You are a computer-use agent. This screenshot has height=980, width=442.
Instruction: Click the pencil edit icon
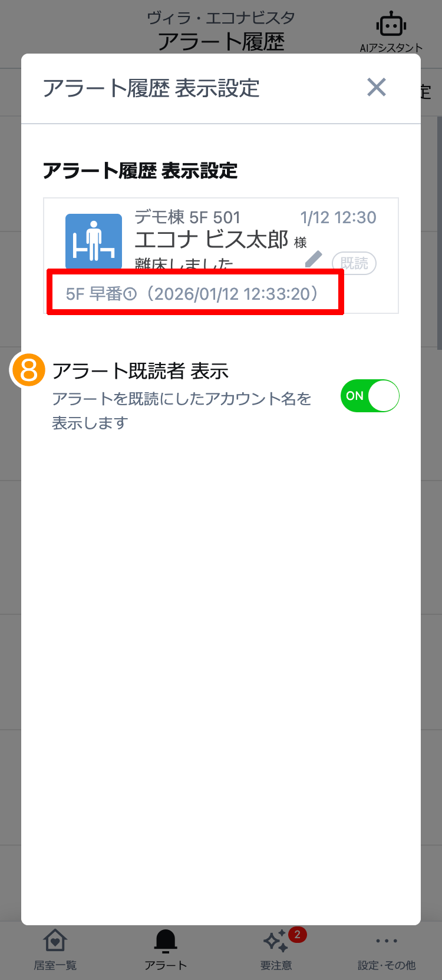coord(314,259)
